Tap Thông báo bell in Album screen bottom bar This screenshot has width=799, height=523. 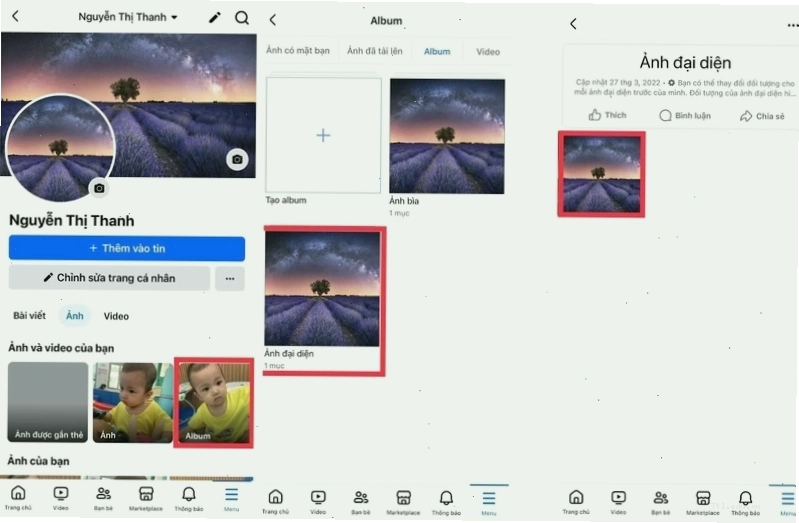coord(446,502)
